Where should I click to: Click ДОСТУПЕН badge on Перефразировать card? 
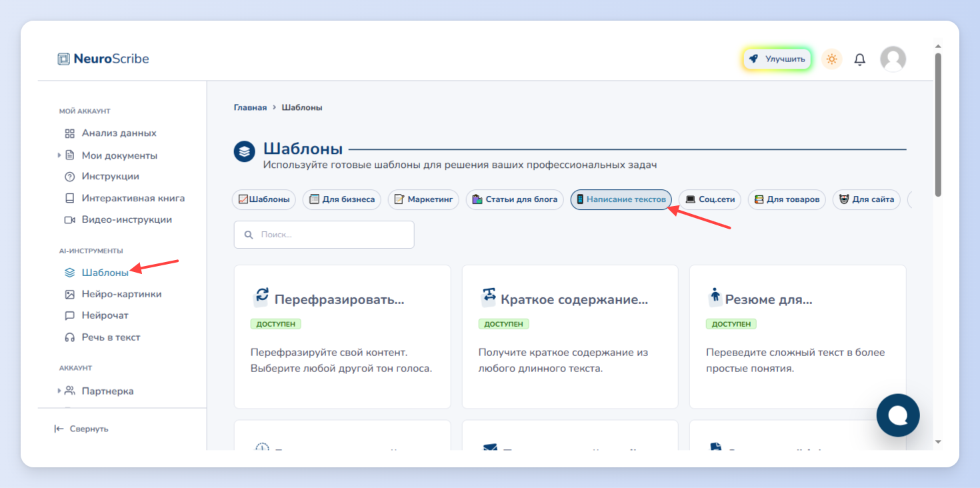click(x=276, y=324)
